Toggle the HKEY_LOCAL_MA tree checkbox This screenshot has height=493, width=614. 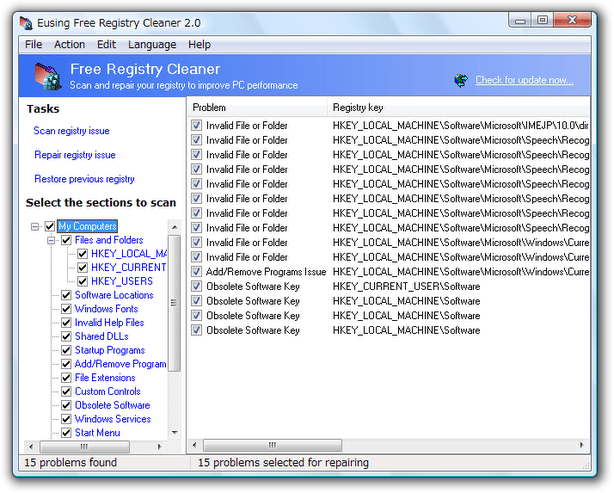[x=82, y=254]
